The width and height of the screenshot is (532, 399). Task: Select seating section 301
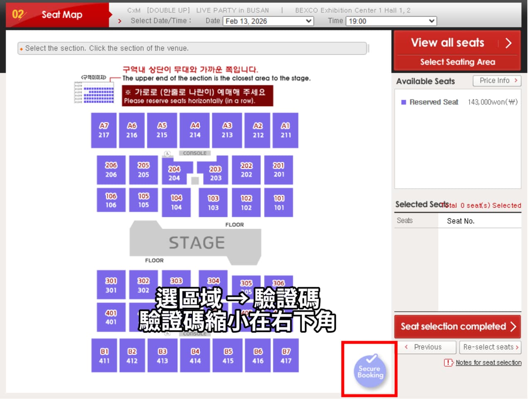[111, 285]
